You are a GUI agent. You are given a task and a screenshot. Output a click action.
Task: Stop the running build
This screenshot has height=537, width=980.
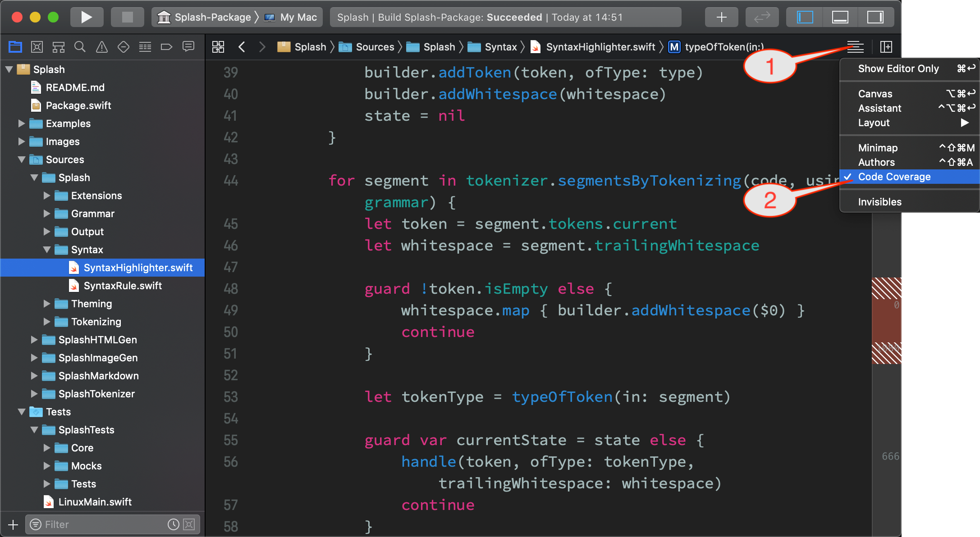(x=128, y=17)
